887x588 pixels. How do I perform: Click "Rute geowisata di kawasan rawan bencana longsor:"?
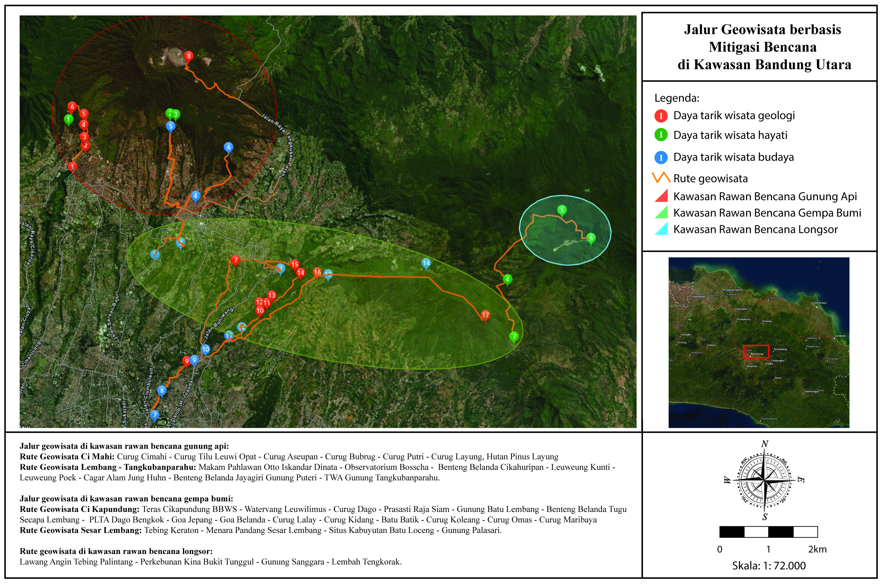tap(116, 552)
